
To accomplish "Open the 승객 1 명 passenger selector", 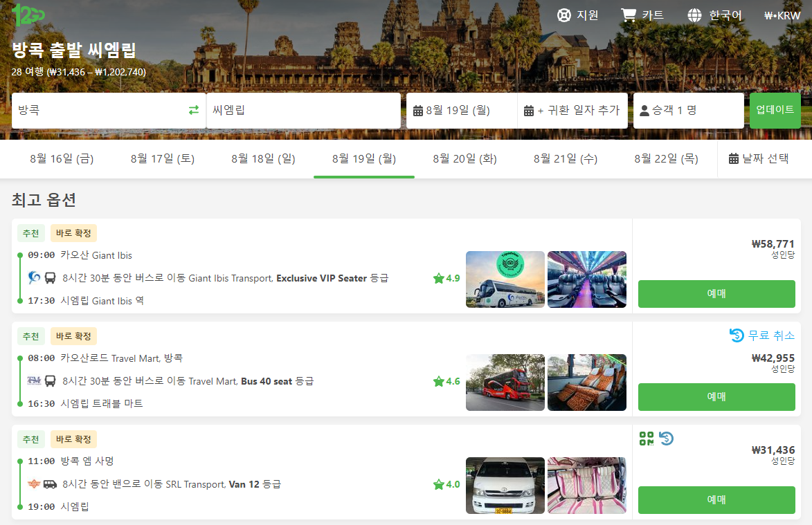I will tap(688, 111).
